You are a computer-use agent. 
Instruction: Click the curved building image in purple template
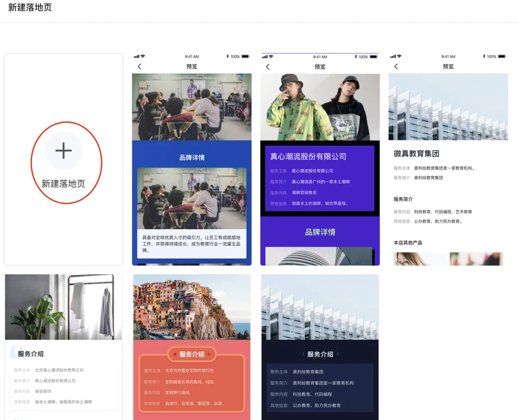coord(319,256)
